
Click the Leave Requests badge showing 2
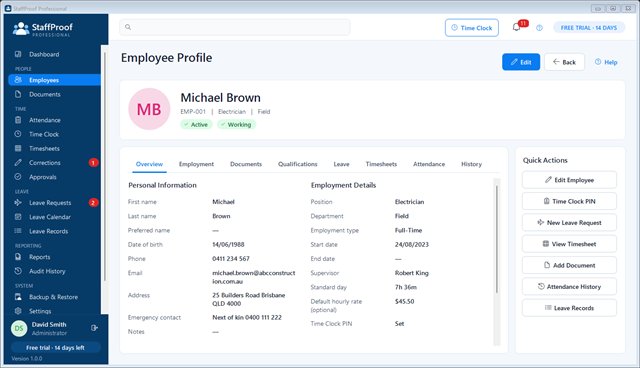(x=93, y=203)
